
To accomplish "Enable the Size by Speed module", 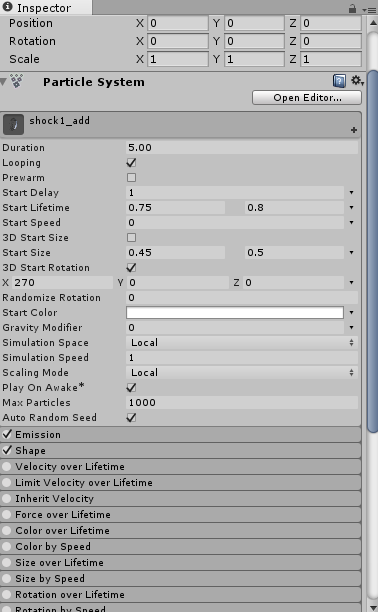I will 7,578.
